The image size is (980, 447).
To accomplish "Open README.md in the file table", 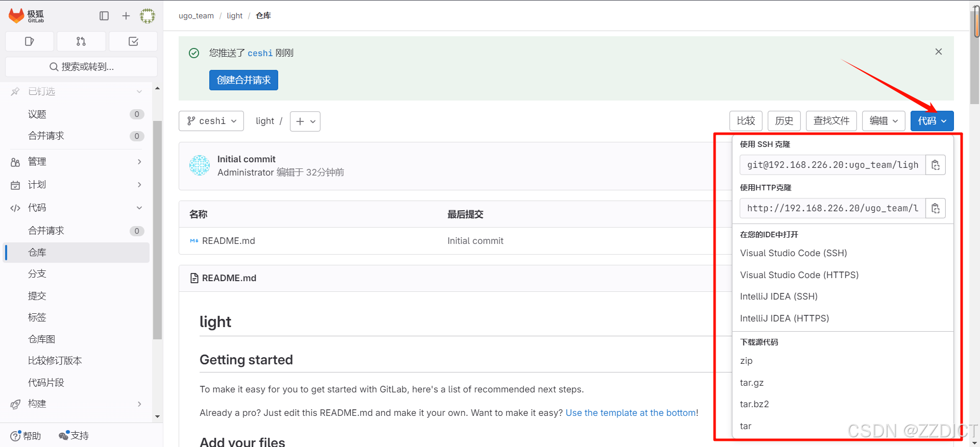I will [228, 241].
